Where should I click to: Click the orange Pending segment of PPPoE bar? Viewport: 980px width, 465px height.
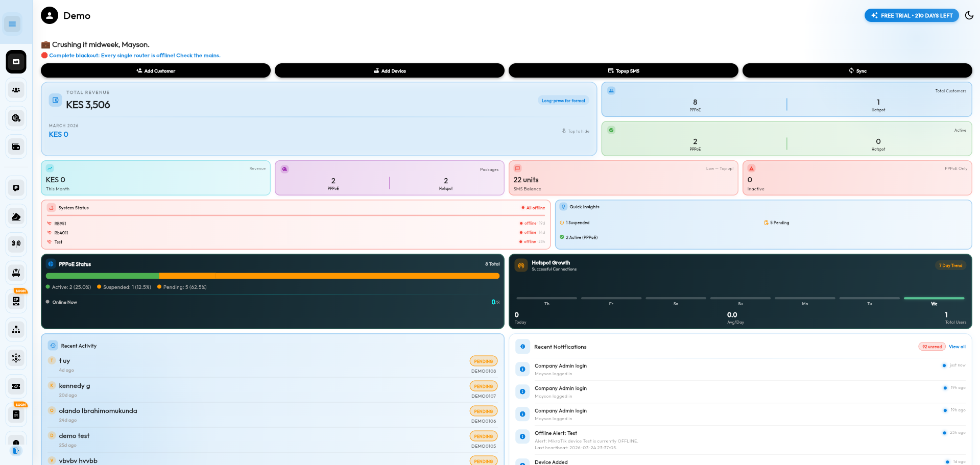(x=357, y=276)
